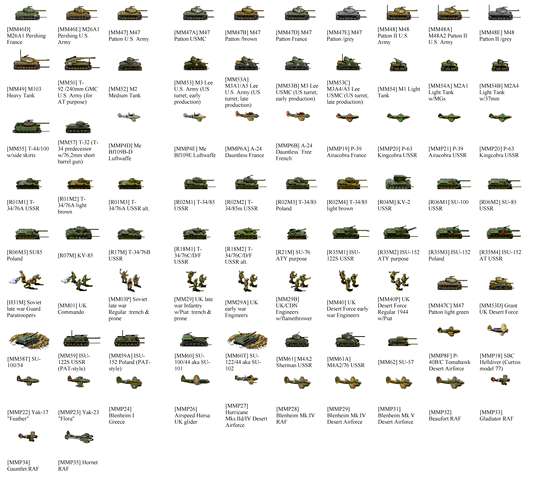Click the '[R35M4] ISU-152 AT USSR' label

point(500,255)
